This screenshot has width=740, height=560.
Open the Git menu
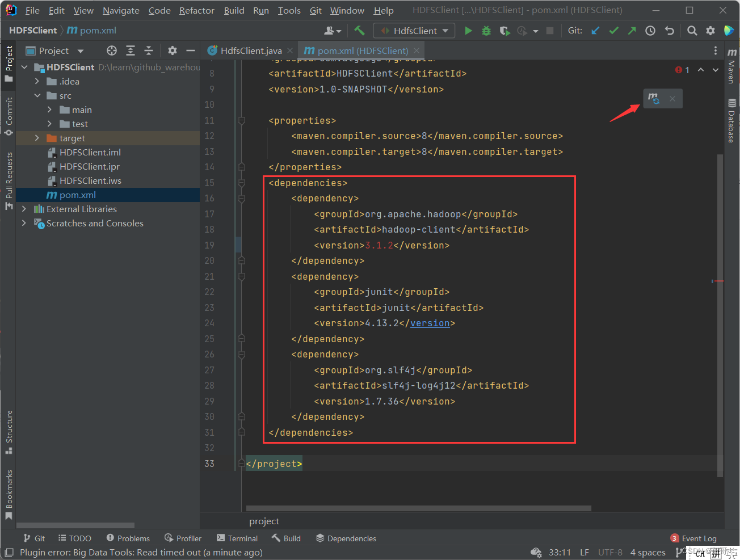[x=316, y=10]
